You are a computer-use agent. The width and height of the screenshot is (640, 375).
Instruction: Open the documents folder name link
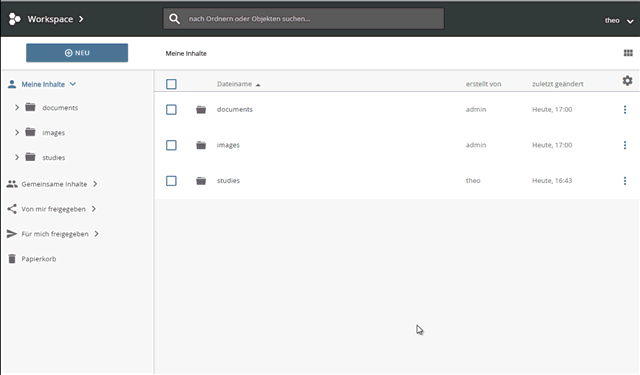[235, 109]
